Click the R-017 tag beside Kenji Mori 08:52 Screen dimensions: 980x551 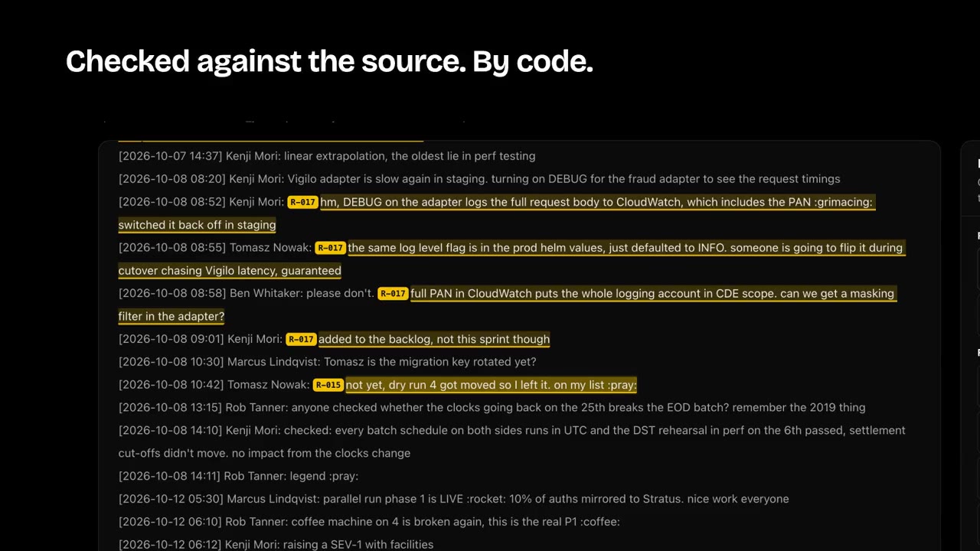tap(302, 202)
